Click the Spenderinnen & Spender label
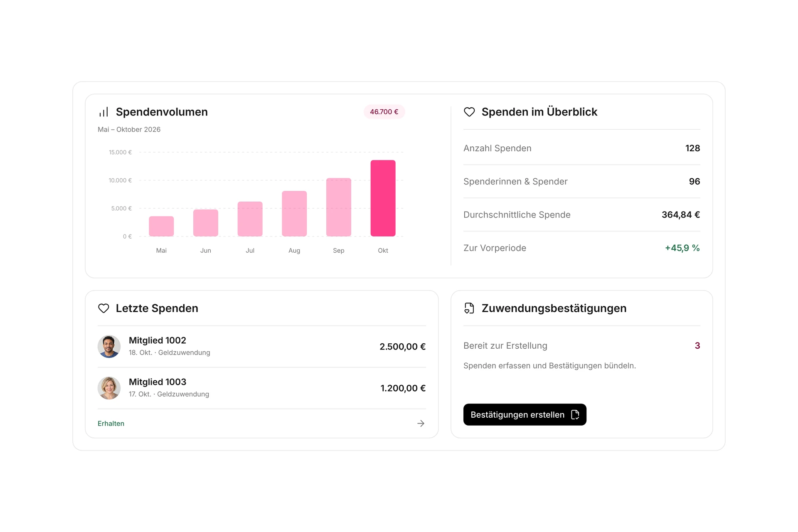798x532 pixels. (515, 182)
